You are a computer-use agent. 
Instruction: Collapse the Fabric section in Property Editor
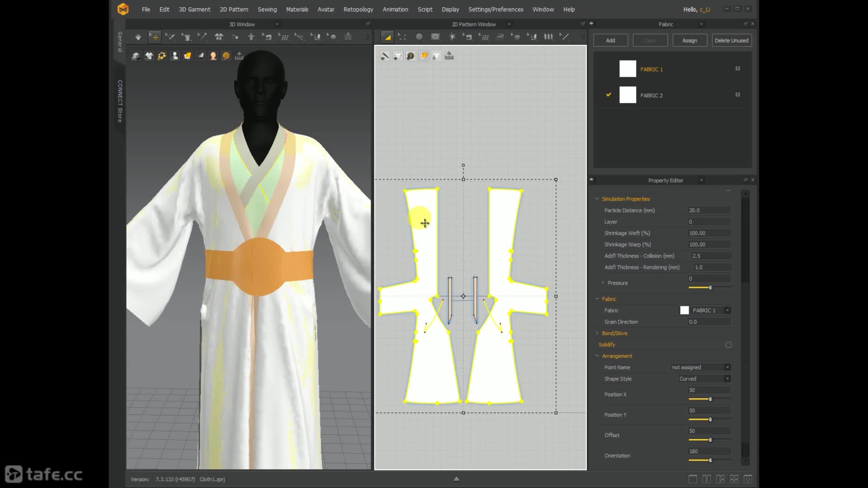(597, 299)
